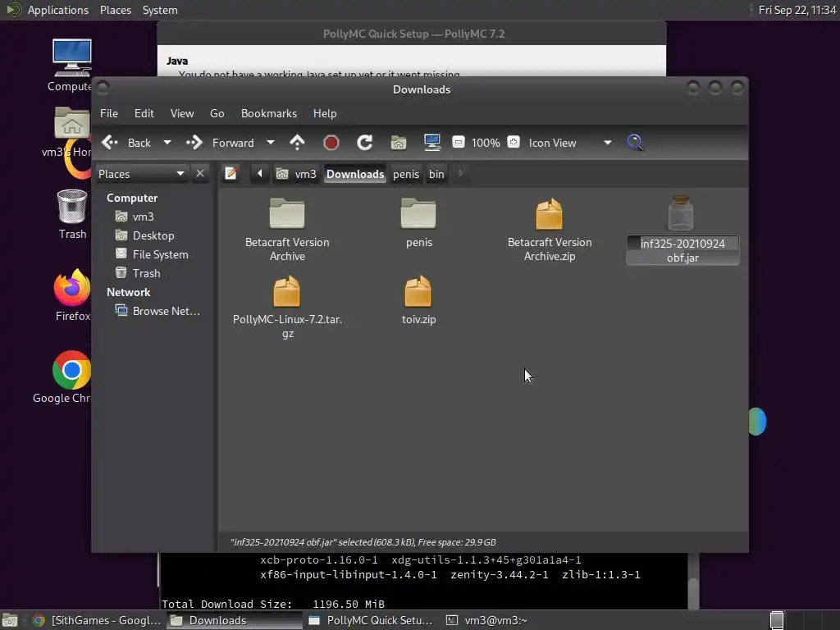This screenshot has height=630, width=840.
Task: Switch to PollyMC Quick Setup taskbar window
Action: [372, 620]
